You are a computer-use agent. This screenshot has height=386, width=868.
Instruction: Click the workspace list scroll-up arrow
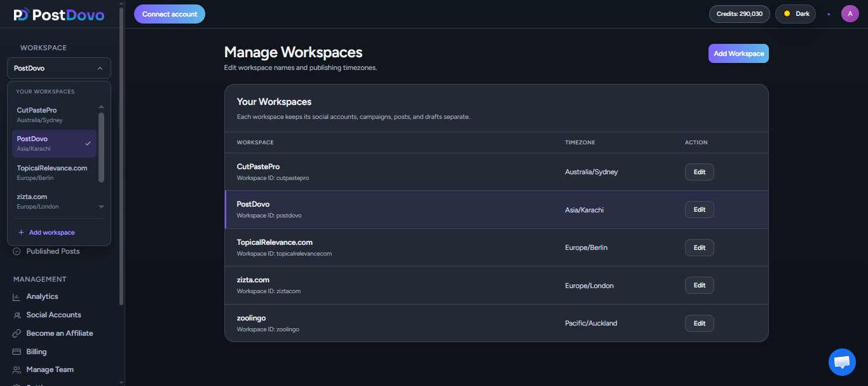101,107
